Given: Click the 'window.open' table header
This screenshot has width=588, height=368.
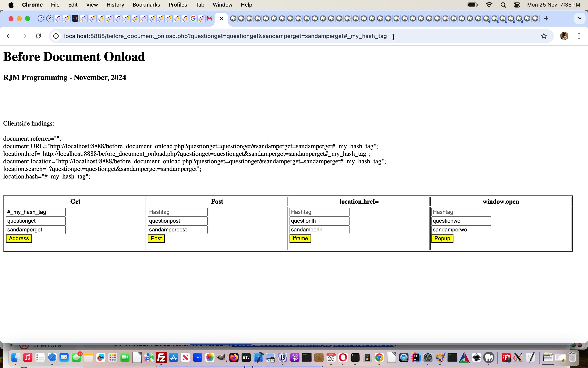Looking at the screenshot, I should click(501, 202).
